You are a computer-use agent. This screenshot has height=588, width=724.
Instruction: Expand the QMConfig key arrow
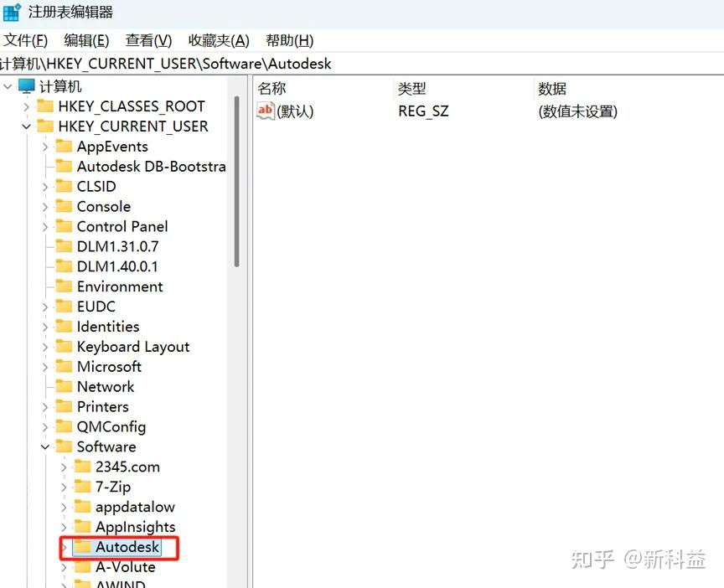[45, 427]
